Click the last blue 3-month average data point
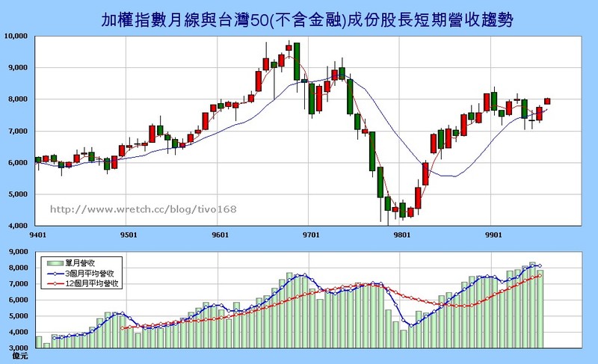598x364 pixels. click(x=540, y=265)
